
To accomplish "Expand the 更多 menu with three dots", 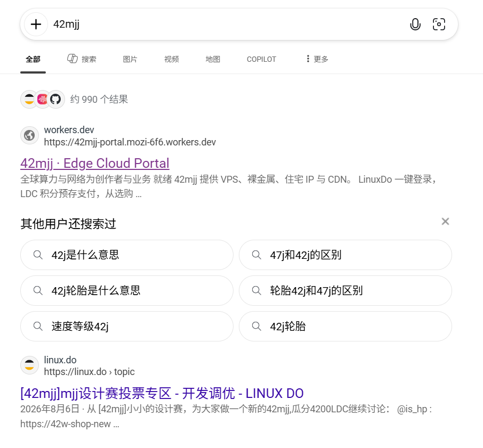I will (317, 59).
